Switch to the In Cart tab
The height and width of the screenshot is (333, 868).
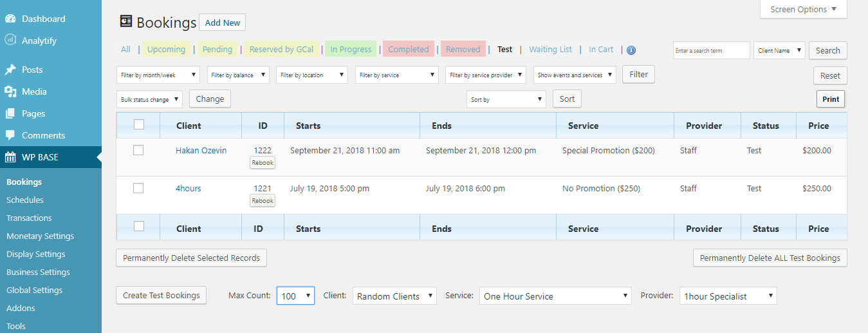point(601,49)
